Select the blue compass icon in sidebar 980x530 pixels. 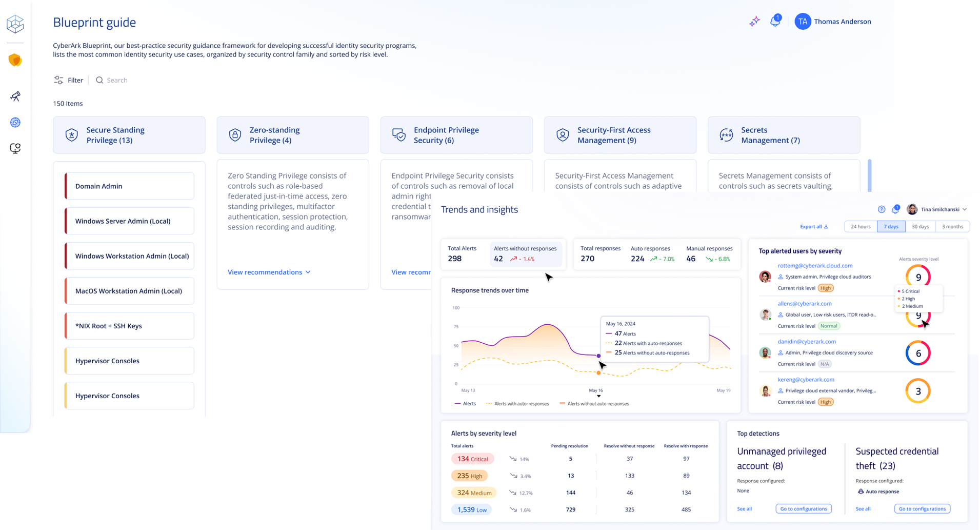tap(15, 123)
